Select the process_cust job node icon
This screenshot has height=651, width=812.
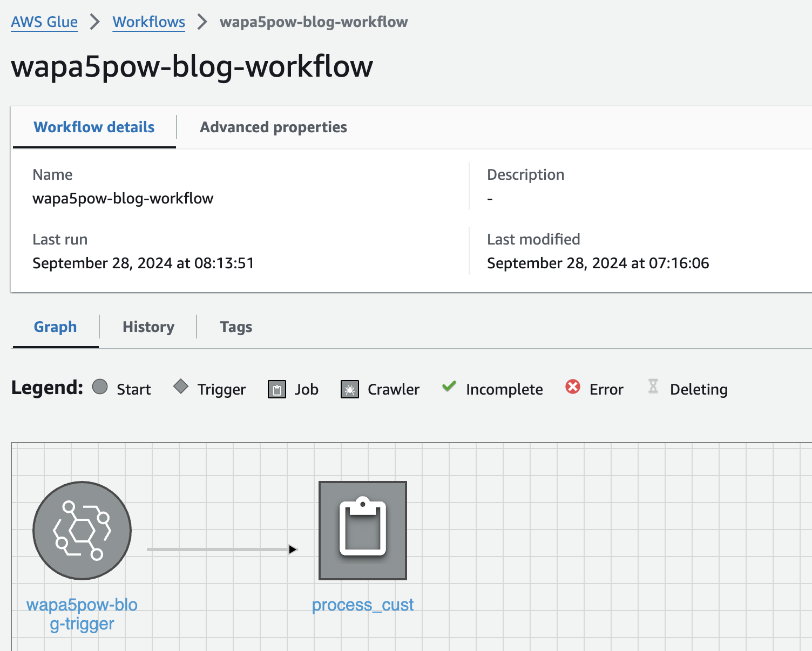(x=363, y=530)
